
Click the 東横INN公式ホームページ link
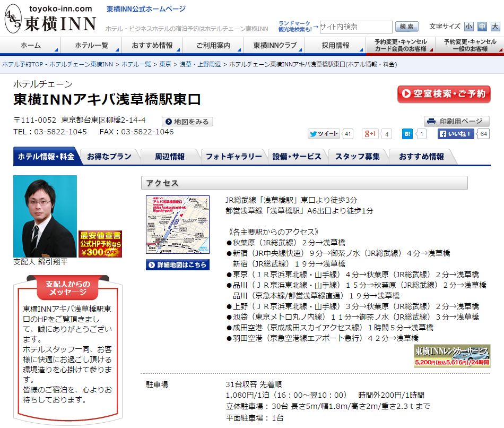coord(146,9)
